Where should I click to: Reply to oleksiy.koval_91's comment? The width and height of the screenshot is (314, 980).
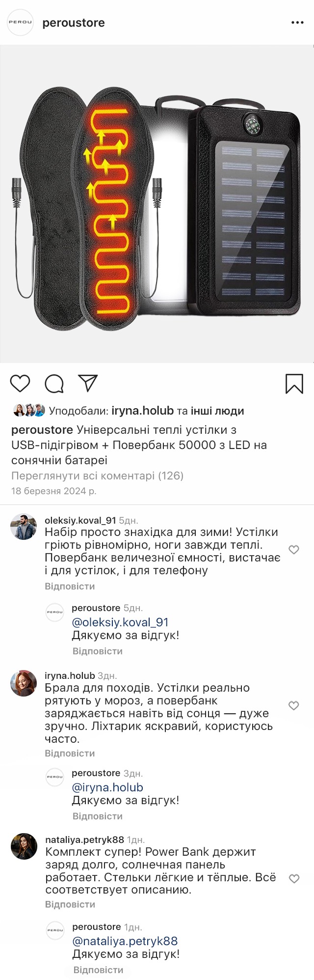click(70, 587)
